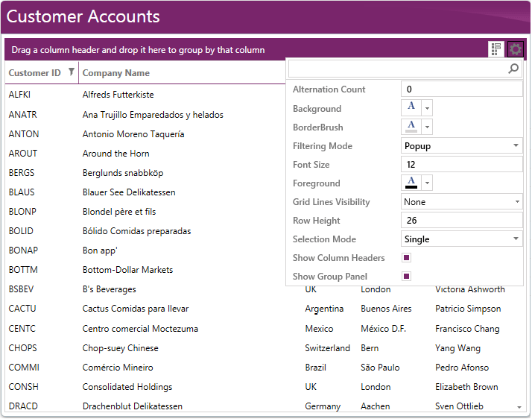Open the Background color picker arrow
Image resolution: width=532 pixels, height=419 pixels.
(427, 109)
